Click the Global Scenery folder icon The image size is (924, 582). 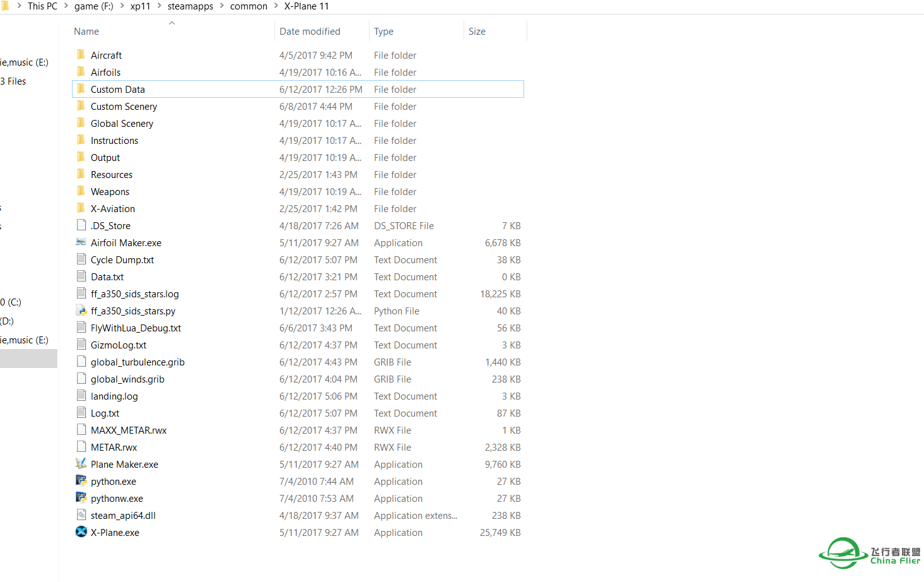[x=81, y=123]
